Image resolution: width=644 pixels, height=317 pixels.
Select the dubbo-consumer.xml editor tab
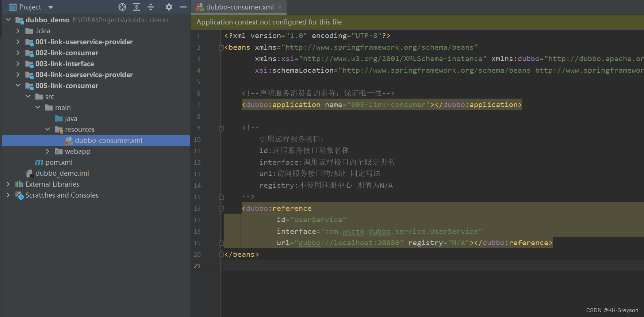pos(239,7)
